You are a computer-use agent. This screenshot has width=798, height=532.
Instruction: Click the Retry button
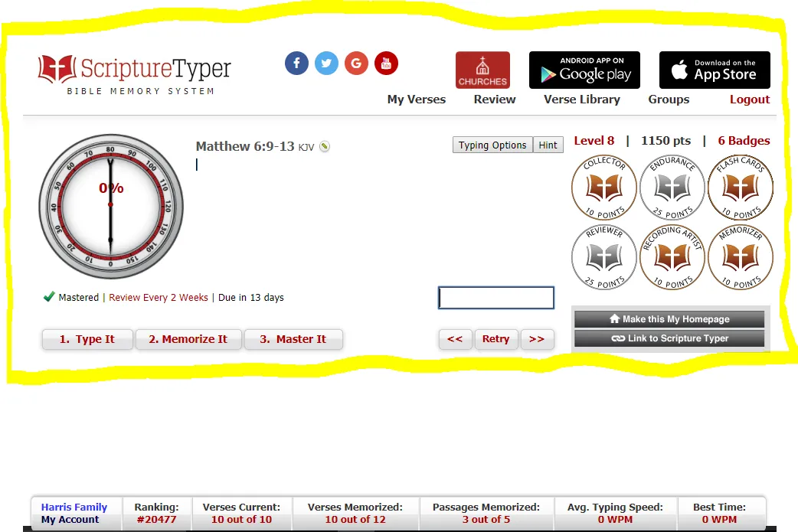496,339
